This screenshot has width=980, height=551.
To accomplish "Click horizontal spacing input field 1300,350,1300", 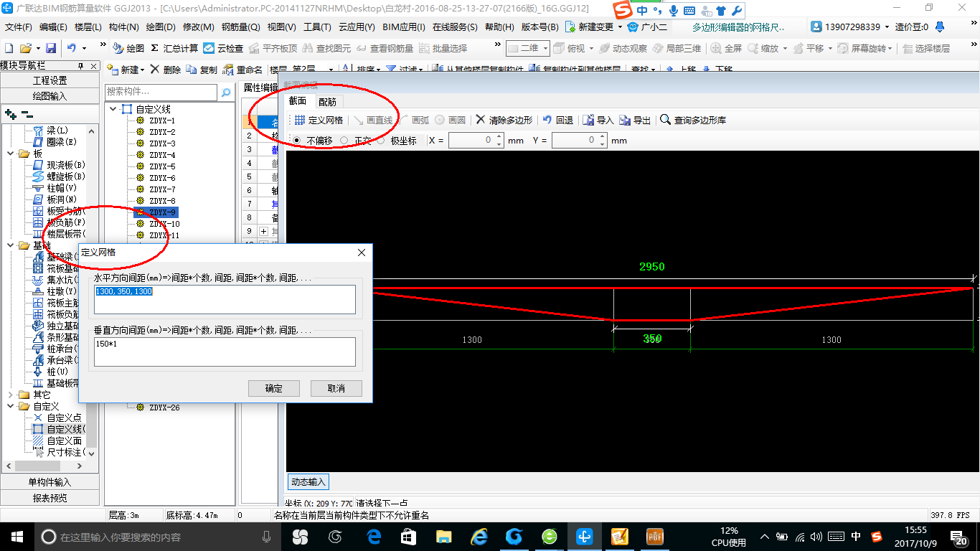I will 225,299.
